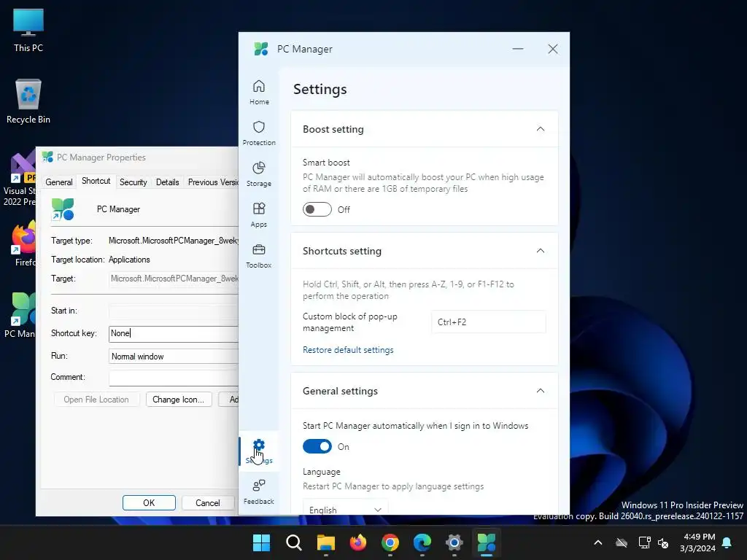Viewport: 747px width, 560px height.
Task: Click Smart boost heading text
Action: 326,163
